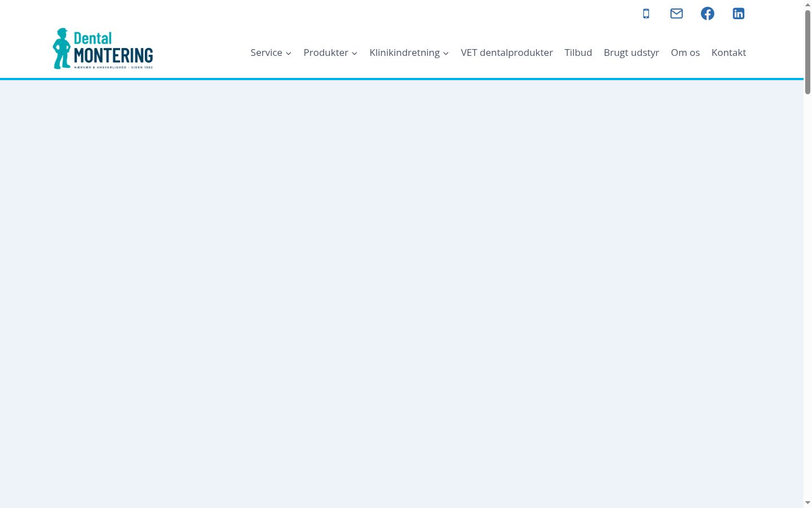Image resolution: width=812 pixels, height=508 pixels.
Task: Open the email envelope icon
Action: pyautogui.click(x=677, y=14)
